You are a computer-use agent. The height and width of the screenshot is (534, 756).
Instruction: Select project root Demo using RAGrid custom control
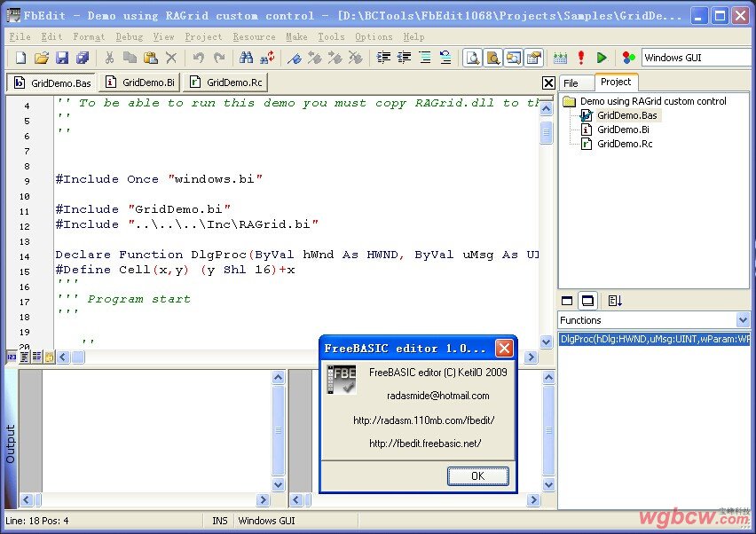[x=653, y=101]
